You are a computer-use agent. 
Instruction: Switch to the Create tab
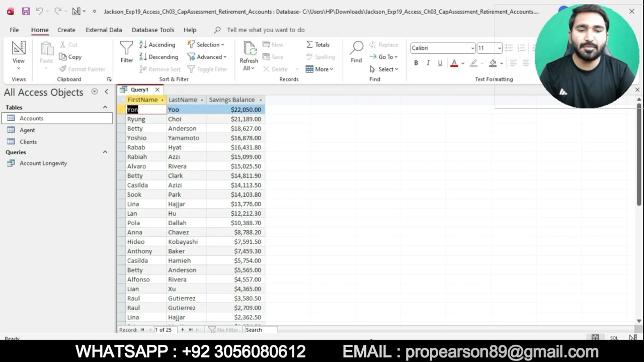pyautogui.click(x=66, y=30)
